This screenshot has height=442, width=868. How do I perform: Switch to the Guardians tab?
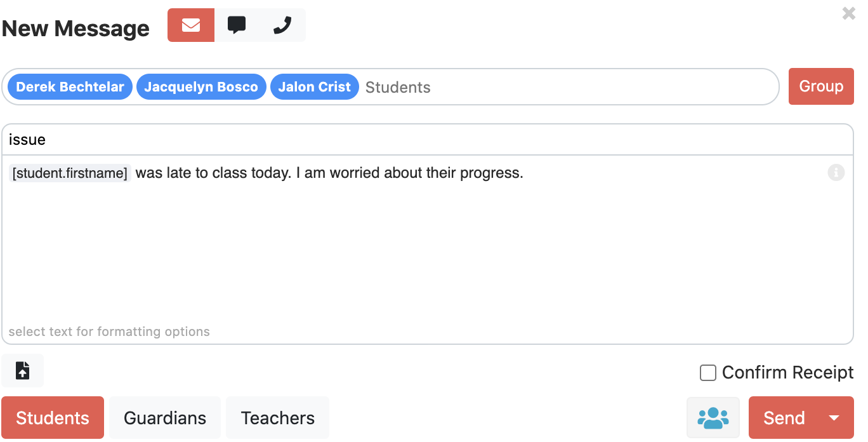164,417
